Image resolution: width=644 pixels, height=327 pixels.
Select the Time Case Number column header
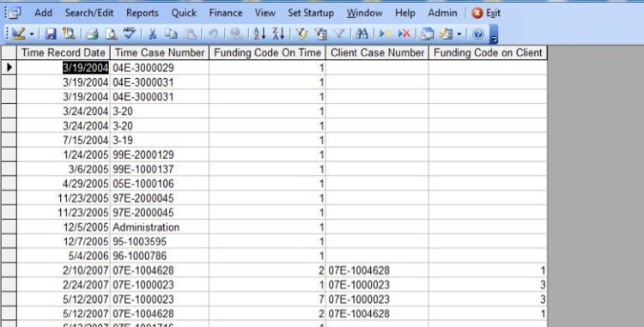tap(160, 52)
